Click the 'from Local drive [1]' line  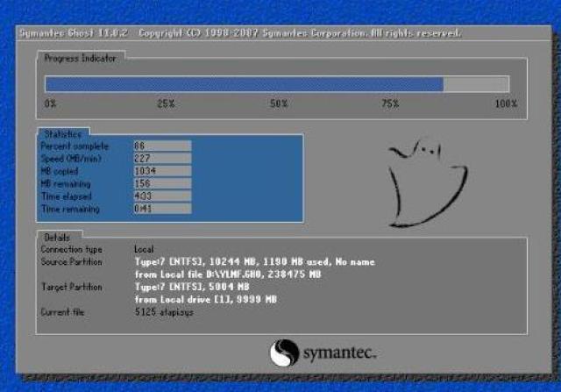tap(206, 299)
